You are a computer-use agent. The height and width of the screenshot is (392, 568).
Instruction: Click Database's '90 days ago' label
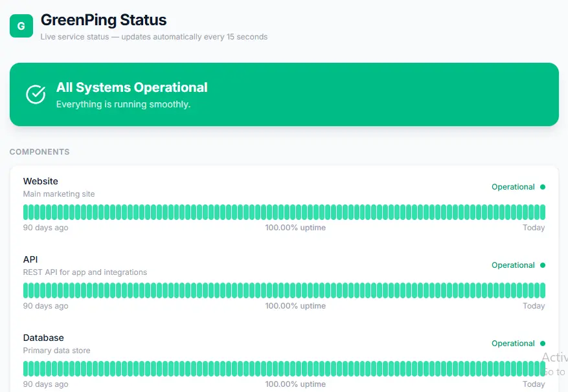(45, 384)
